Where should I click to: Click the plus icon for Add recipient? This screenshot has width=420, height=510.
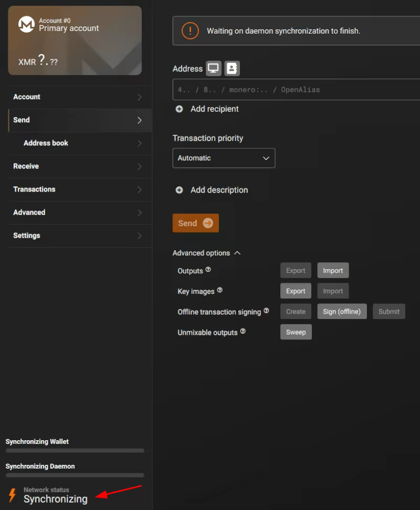pyautogui.click(x=179, y=109)
